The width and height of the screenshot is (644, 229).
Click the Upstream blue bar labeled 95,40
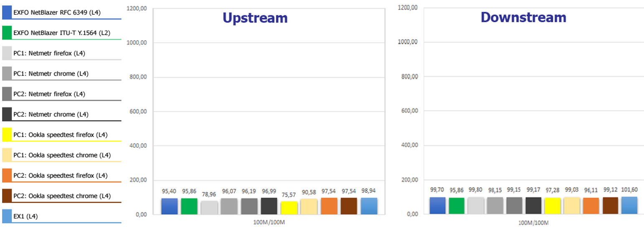coord(169,206)
